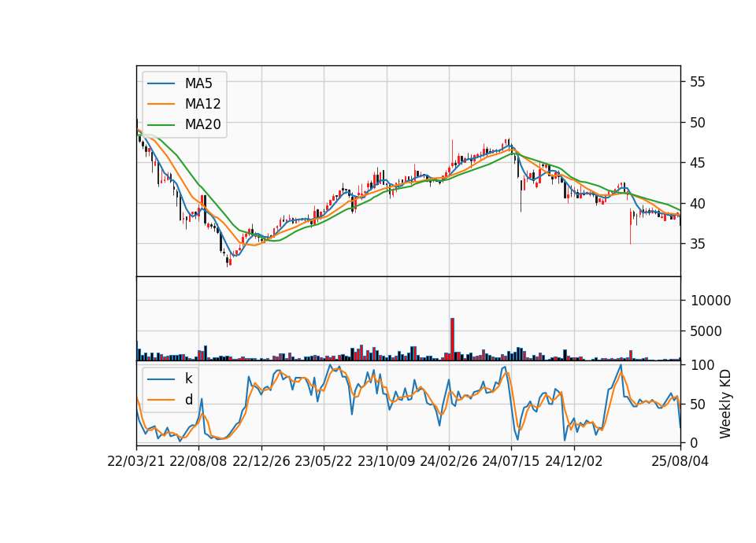Click the 10000 volume axis label

710,300
